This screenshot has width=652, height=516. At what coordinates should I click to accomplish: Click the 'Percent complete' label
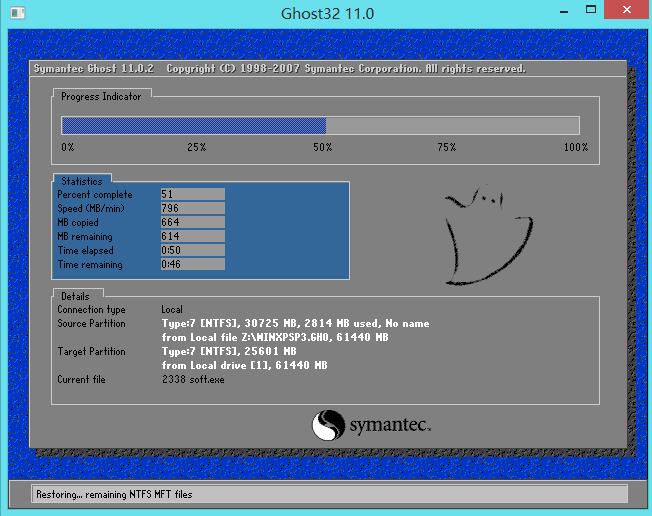tap(95, 195)
